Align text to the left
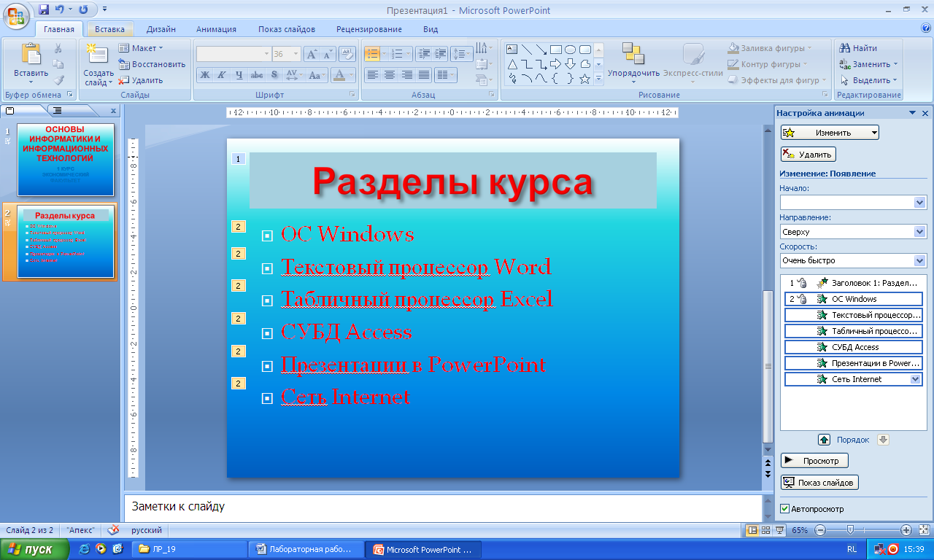 click(x=373, y=75)
